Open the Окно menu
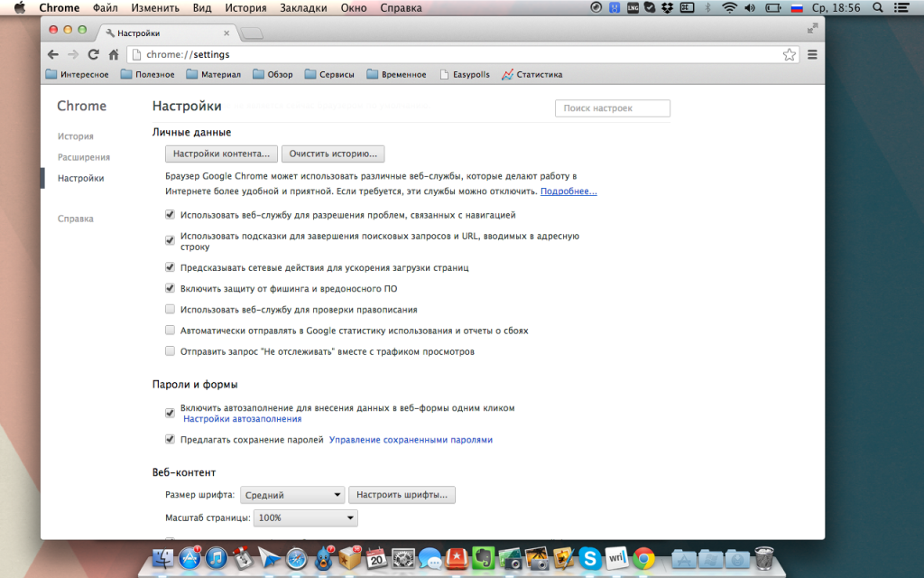 pyautogui.click(x=354, y=7)
